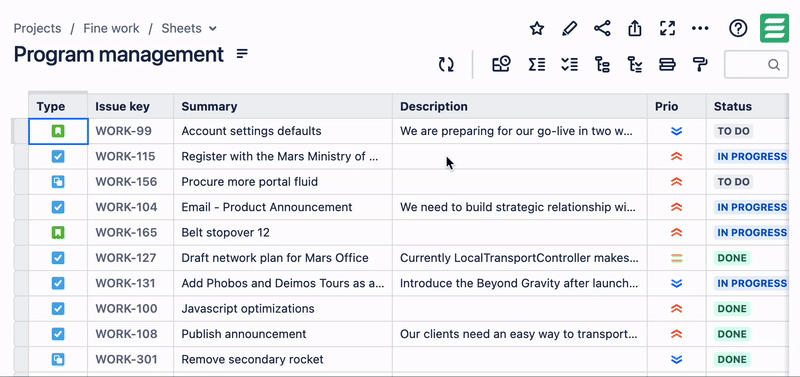Open issue WORK-131 link

pyautogui.click(x=126, y=284)
